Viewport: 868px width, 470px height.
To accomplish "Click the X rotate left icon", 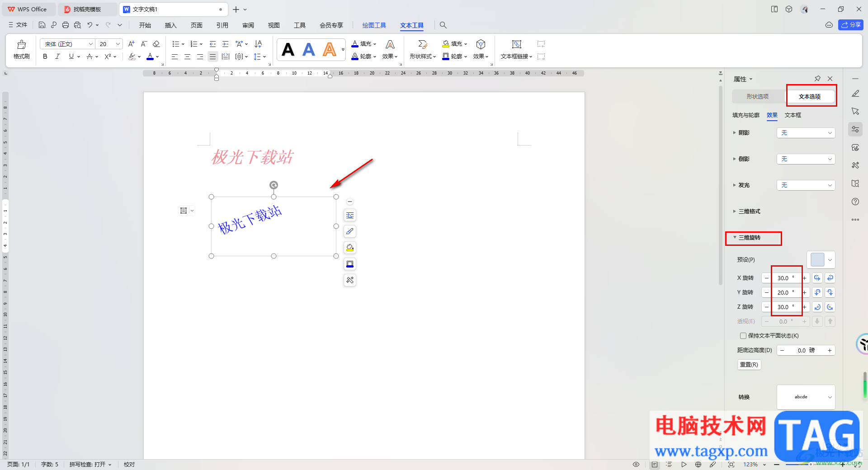I will tap(817, 278).
